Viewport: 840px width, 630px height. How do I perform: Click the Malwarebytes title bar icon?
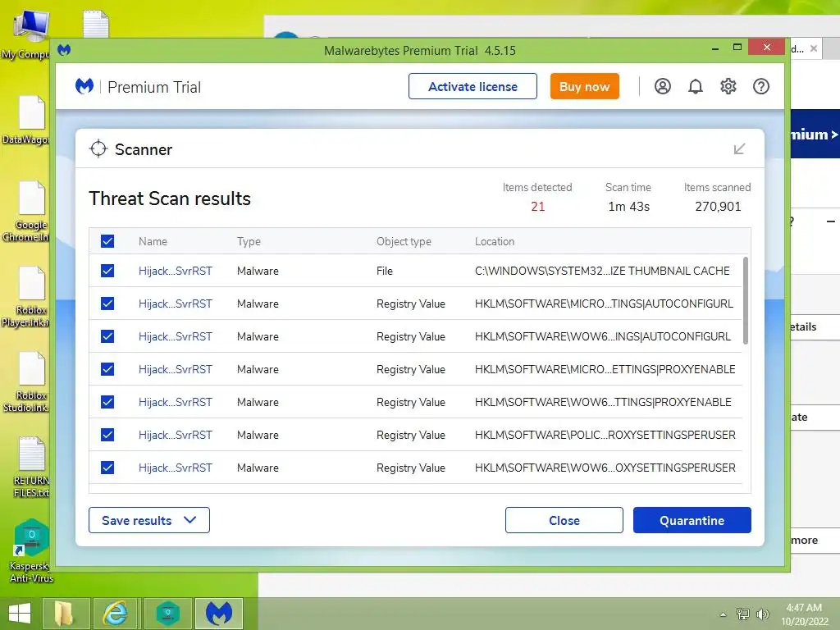pyautogui.click(x=64, y=50)
